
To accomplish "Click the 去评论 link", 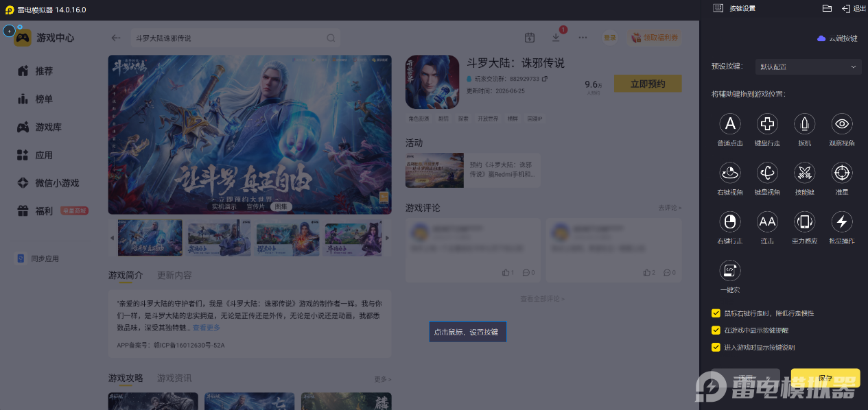I will [x=670, y=208].
